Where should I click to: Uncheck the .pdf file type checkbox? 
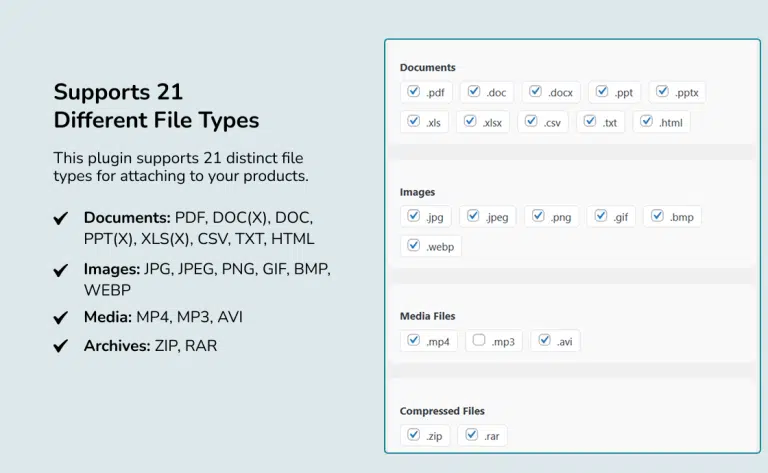[x=413, y=92]
